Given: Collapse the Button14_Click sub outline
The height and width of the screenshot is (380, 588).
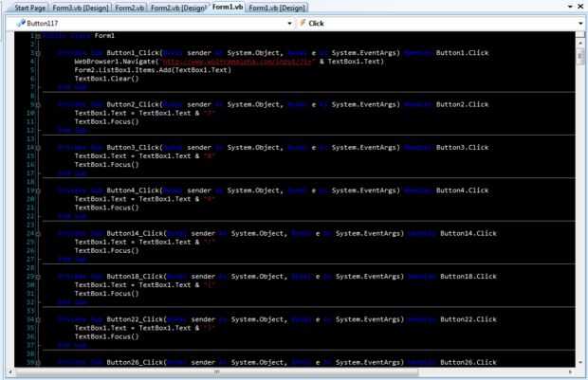Looking at the screenshot, I should [x=38, y=234].
